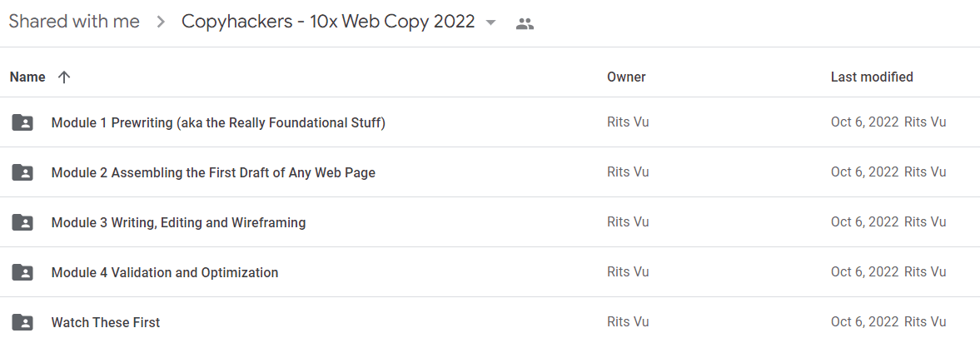Click the shared folder icon for Module 1

click(22, 122)
